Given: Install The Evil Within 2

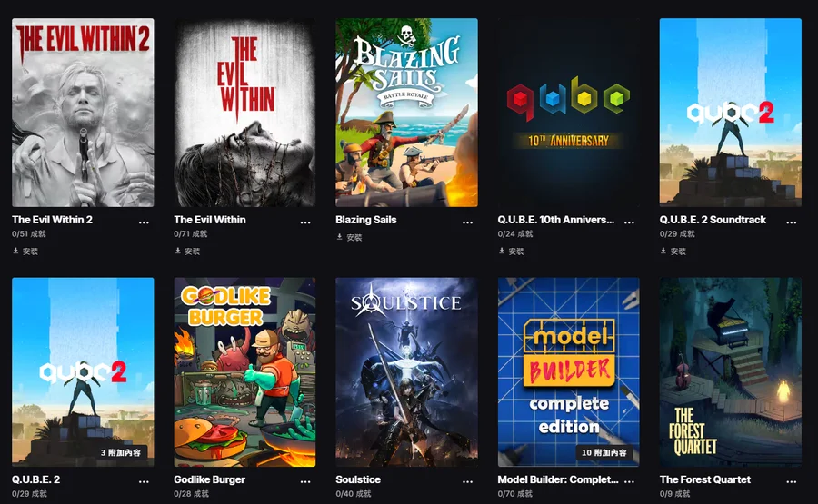Looking at the screenshot, I should tap(25, 252).
